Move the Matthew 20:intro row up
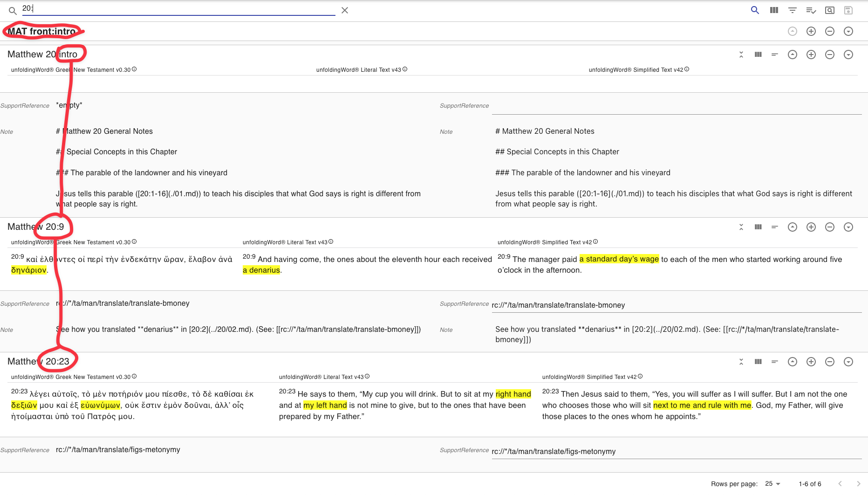Image resolution: width=868 pixels, height=495 pixels. click(x=793, y=55)
